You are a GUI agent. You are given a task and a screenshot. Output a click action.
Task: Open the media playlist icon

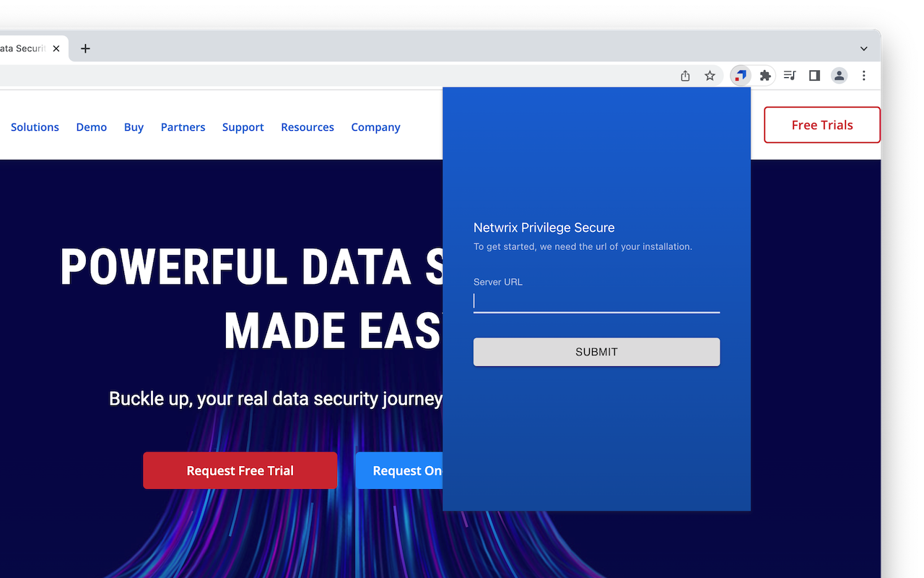click(x=789, y=75)
